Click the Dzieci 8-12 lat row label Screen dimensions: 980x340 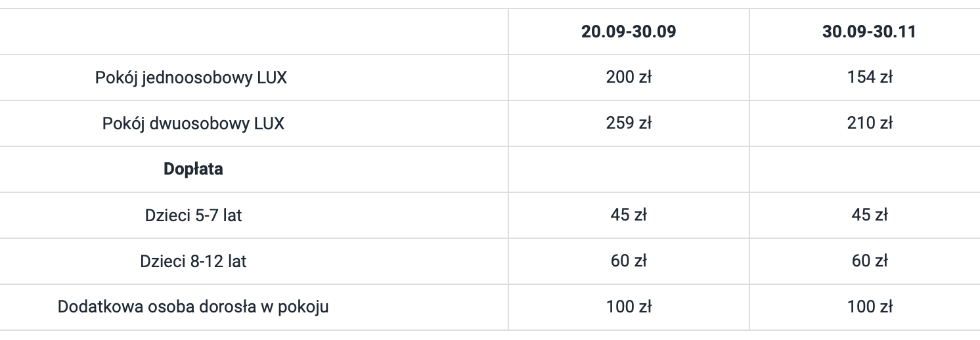tap(193, 261)
